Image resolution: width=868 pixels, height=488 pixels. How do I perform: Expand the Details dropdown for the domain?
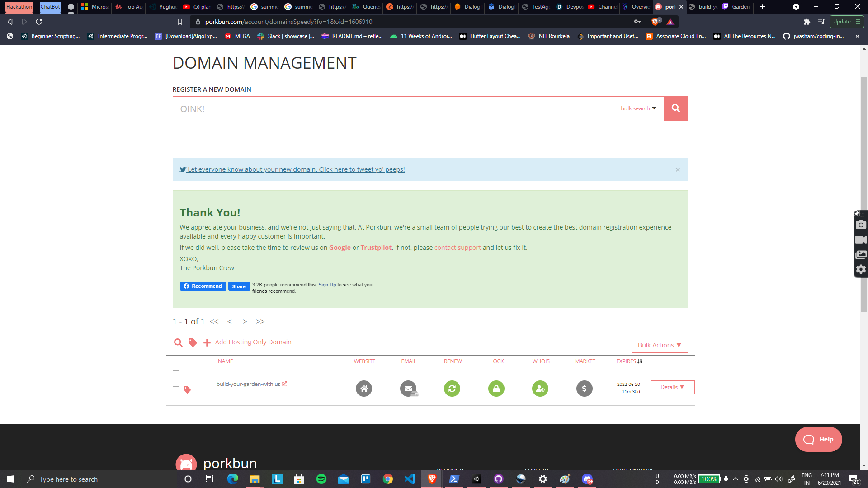(672, 387)
